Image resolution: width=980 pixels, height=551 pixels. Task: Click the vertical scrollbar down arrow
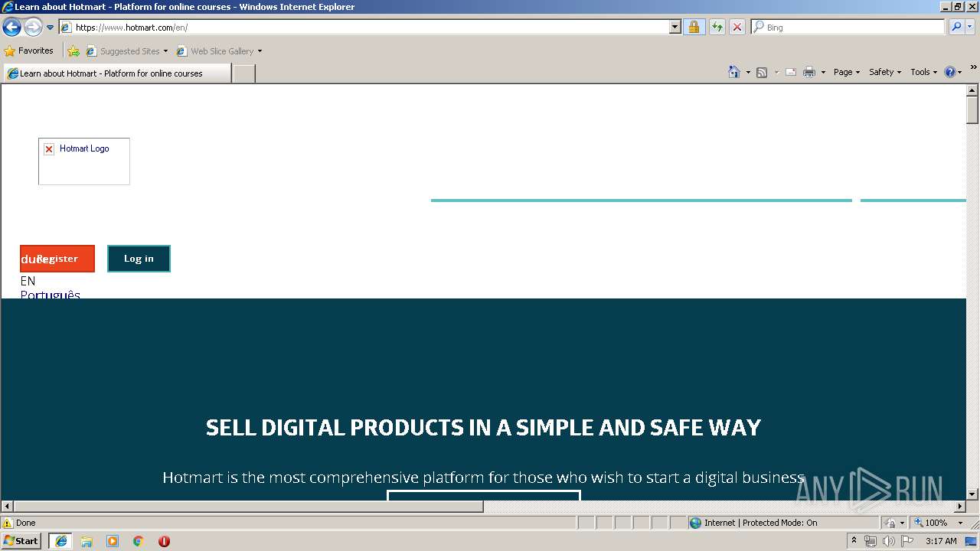point(972,494)
